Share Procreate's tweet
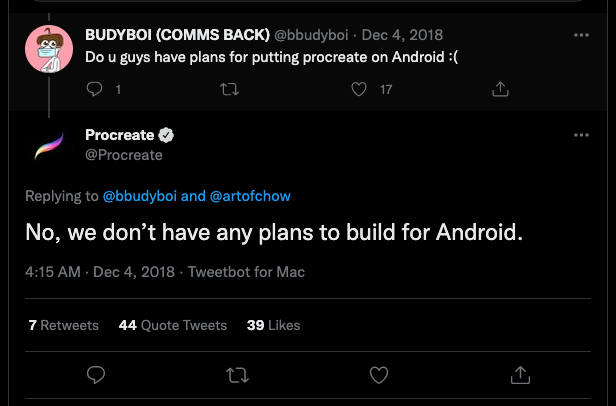616x406 pixels. coord(520,375)
